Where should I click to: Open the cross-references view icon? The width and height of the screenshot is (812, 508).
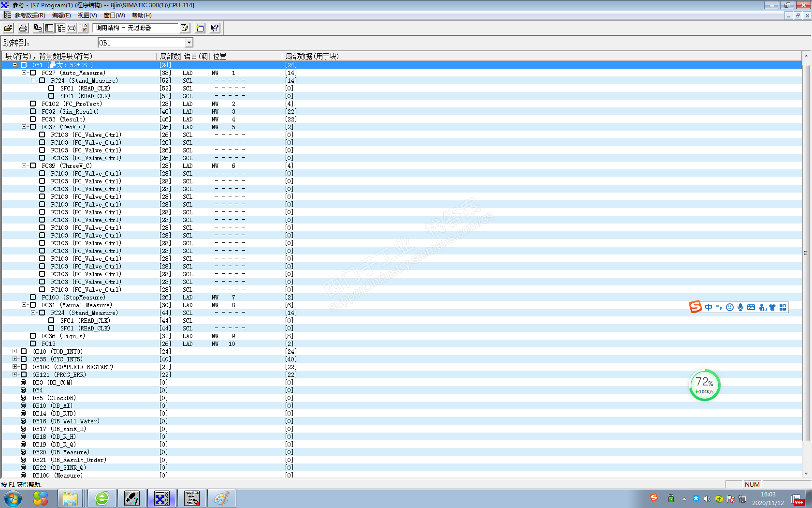tap(38, 28)
